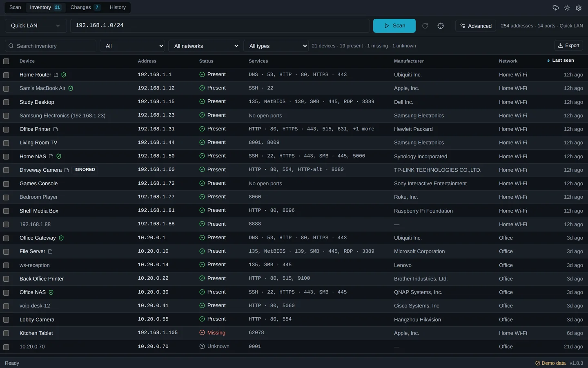Screen dimensions: 588x368
Task: Click the Missing status icon for Kitchen Tablet
Action: coord(202,333)
